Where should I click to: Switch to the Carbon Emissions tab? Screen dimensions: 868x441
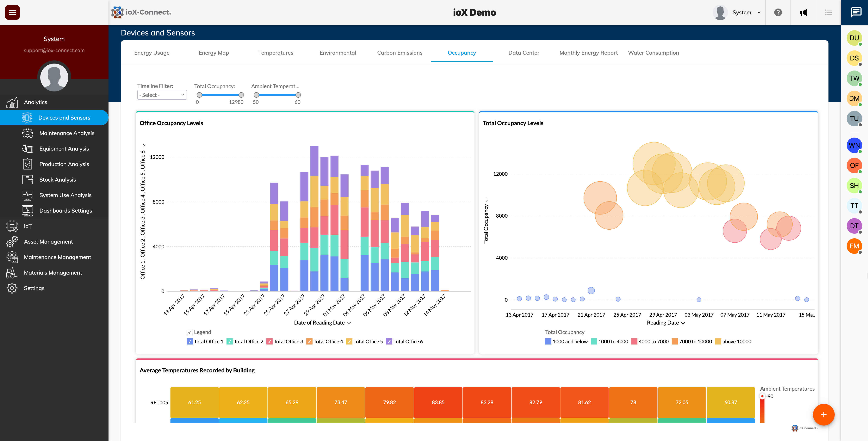click(400, 53)
